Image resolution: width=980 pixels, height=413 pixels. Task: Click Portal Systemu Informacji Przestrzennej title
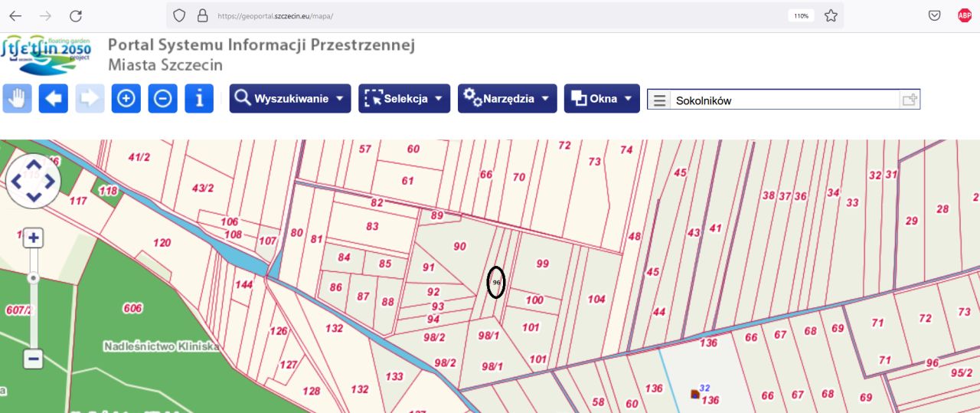[x=261, y=44]
